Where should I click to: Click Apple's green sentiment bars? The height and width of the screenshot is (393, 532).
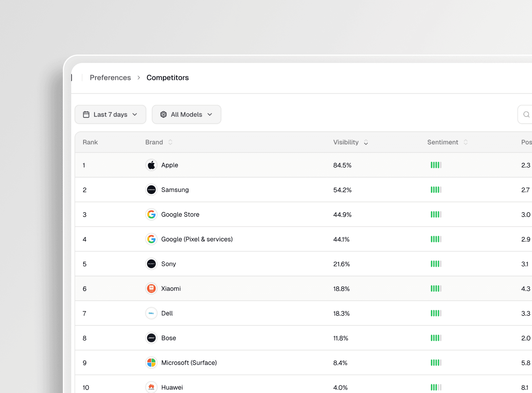tap(436, 165)
